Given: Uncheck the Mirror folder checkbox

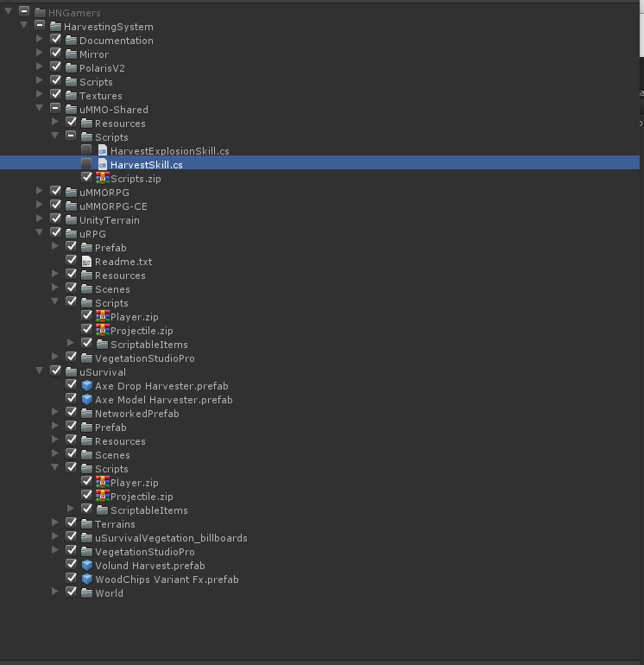Looking at the screenshot, I should pos(56,54).
